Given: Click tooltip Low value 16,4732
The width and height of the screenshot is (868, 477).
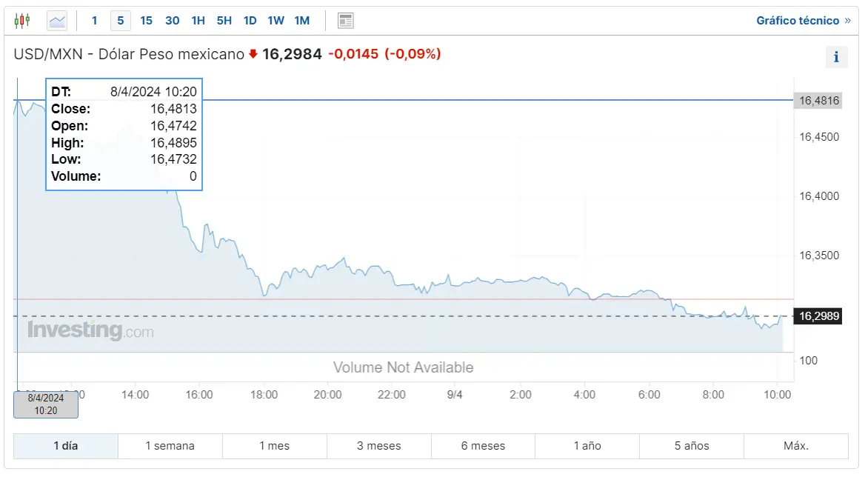Looking at the screenshot, I should (x=174, y=159).
